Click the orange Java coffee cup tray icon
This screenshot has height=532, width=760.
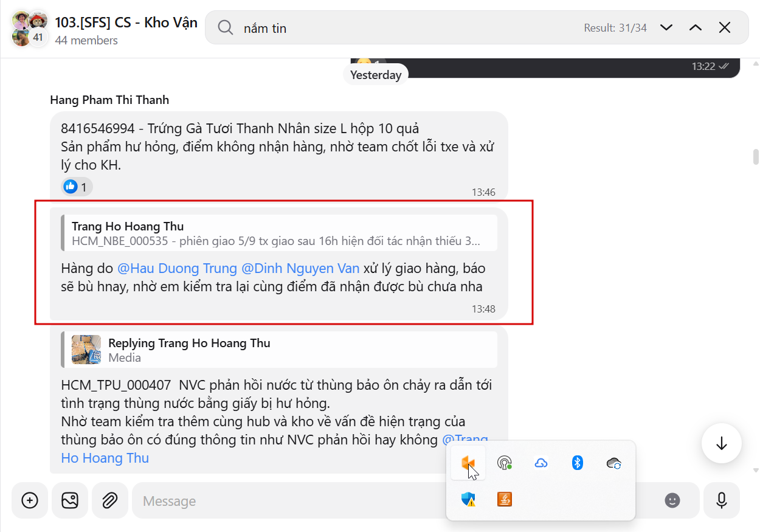click(x=505, y=499)
